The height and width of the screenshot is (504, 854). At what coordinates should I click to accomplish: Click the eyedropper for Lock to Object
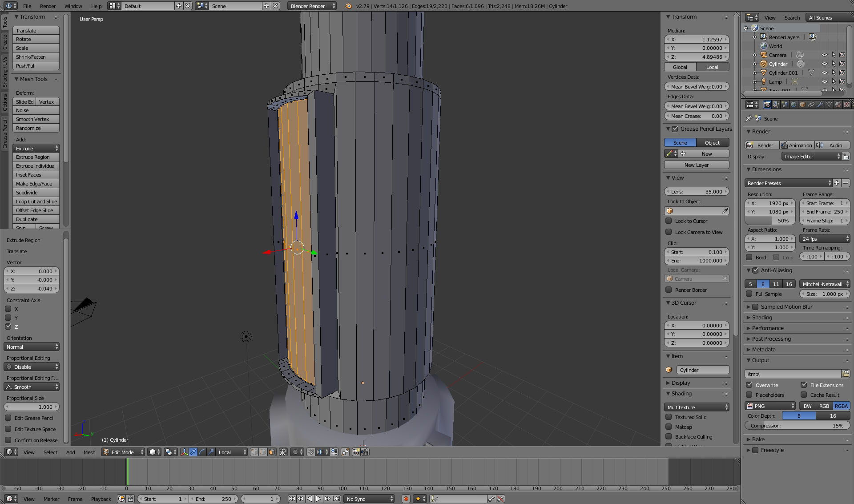tap(725, 211)
